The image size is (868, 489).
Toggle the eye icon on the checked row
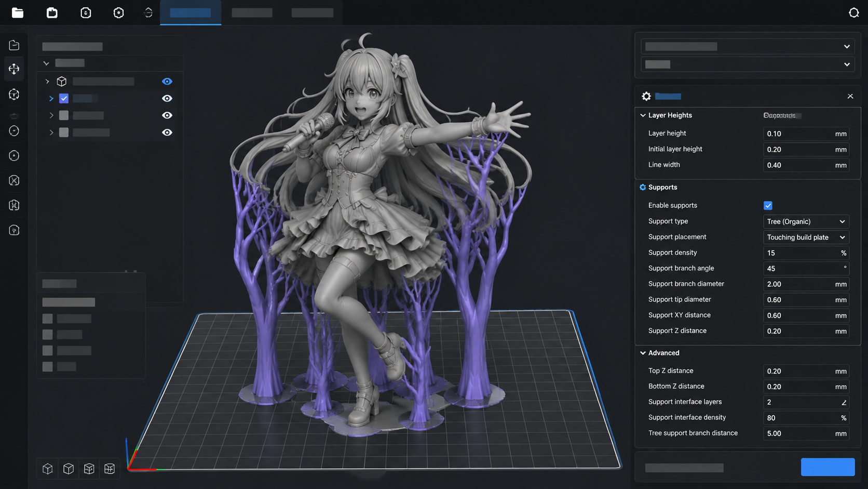tap(167, 98)
